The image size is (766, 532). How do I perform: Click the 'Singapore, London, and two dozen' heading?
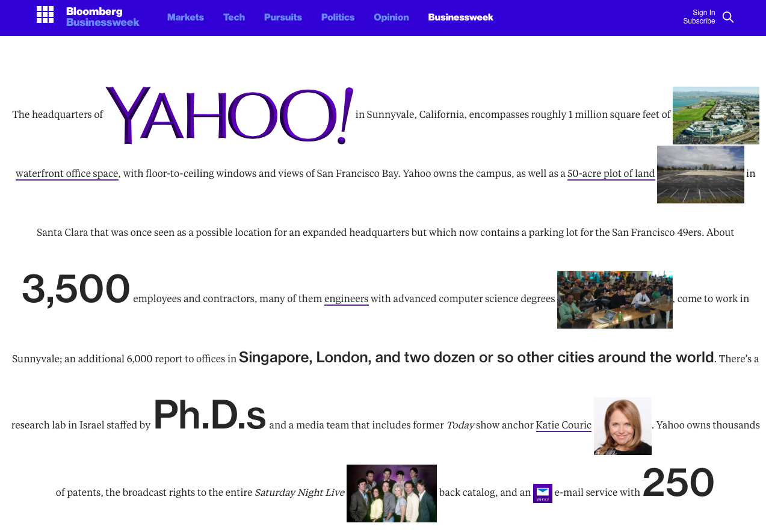(x=476, y=357)
